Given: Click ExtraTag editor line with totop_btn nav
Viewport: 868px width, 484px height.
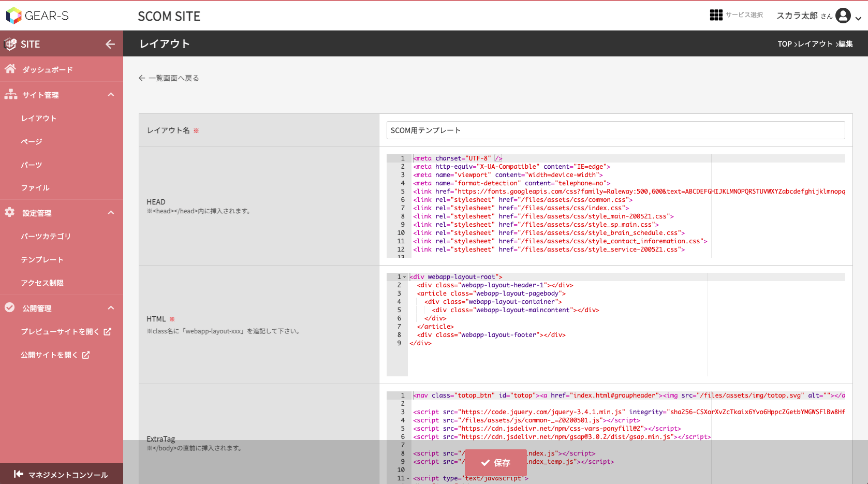Looking at the screenshot, I should pos(629,395).
